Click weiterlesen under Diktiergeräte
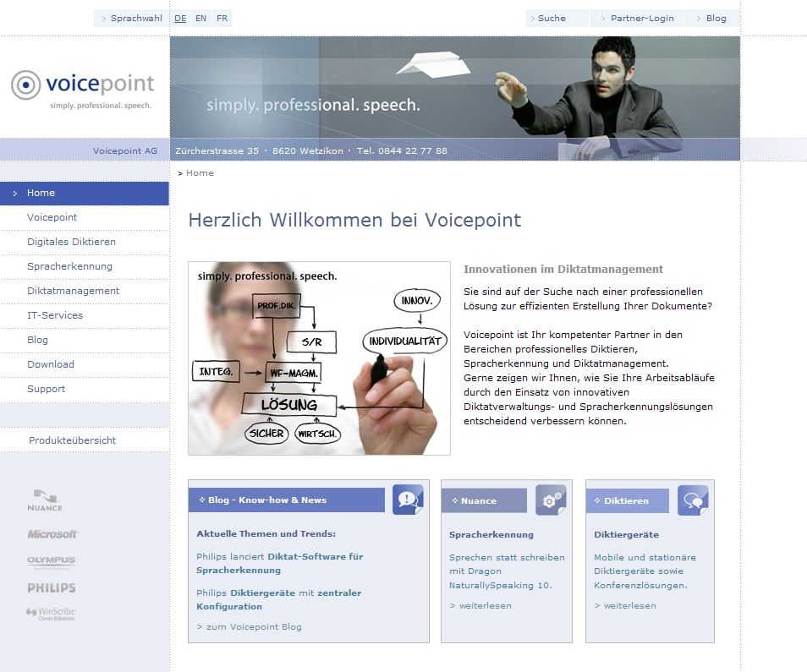 625,606
